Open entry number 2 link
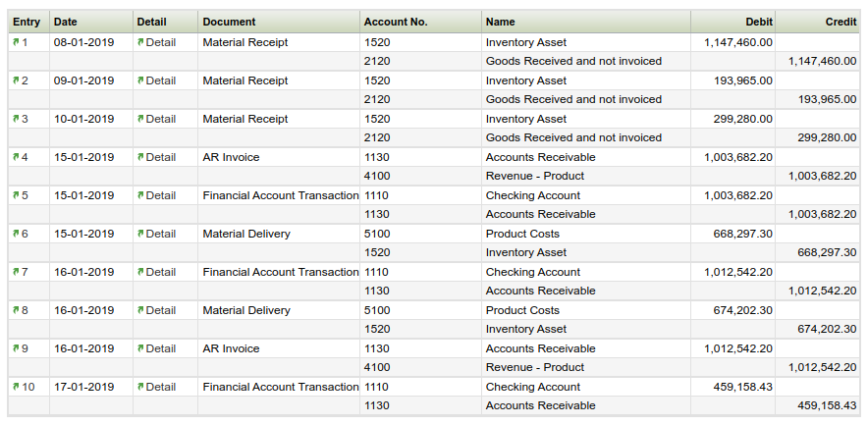This screenshot has width=868, height=425. pyautogui.click(x=25, y=80)
